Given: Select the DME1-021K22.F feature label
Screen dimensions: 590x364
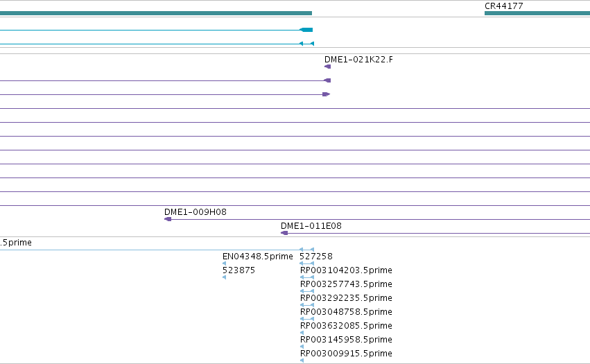Looking at the screenshot, I should [358, 60].
